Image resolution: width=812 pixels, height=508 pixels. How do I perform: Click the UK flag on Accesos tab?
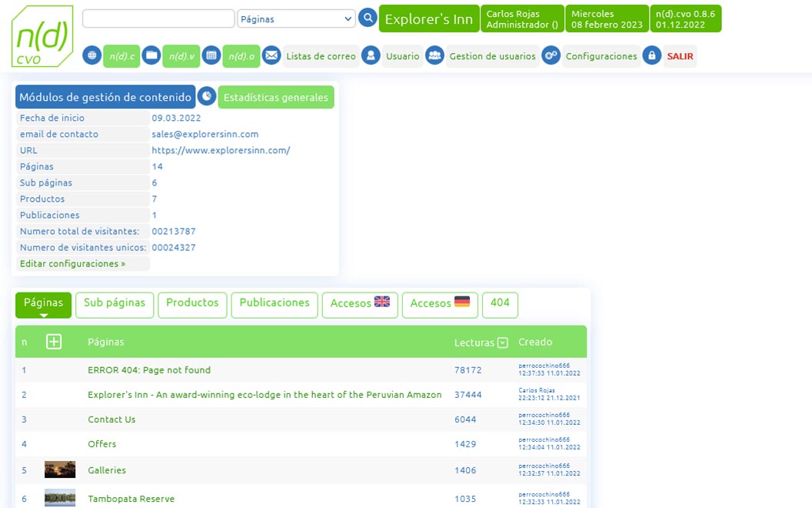(x=382, y=302)
